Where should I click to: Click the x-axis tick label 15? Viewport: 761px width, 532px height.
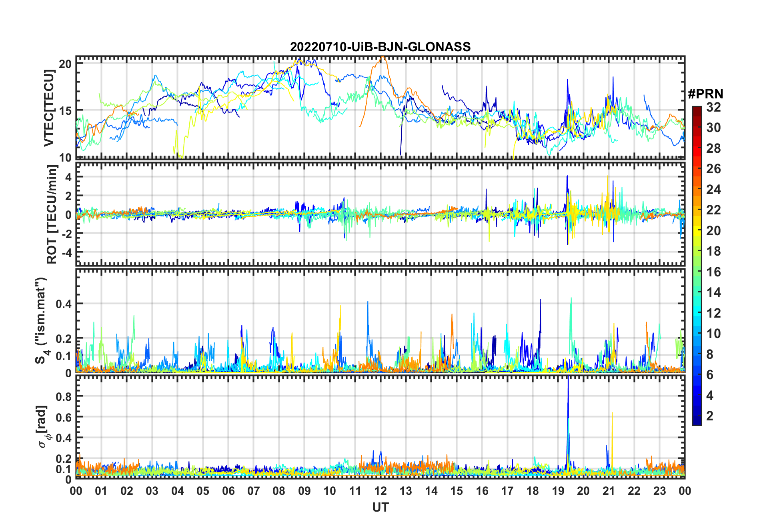coord(457,491)
